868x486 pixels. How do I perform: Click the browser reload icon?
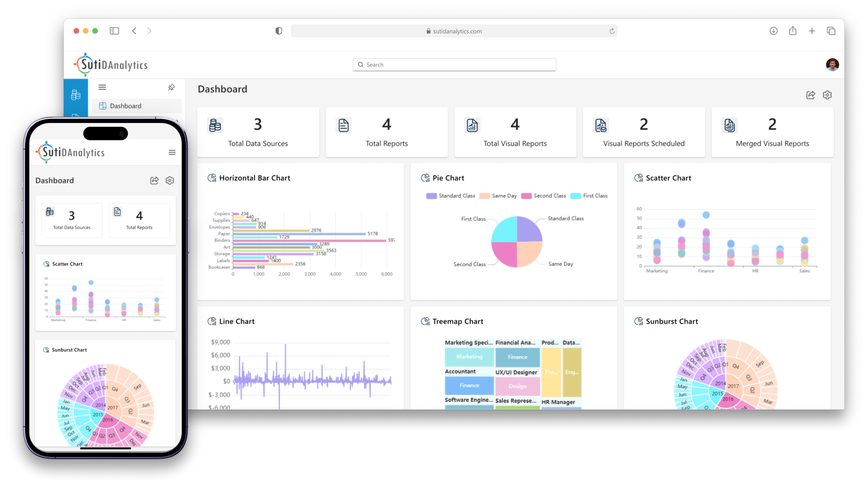point(612,31)
